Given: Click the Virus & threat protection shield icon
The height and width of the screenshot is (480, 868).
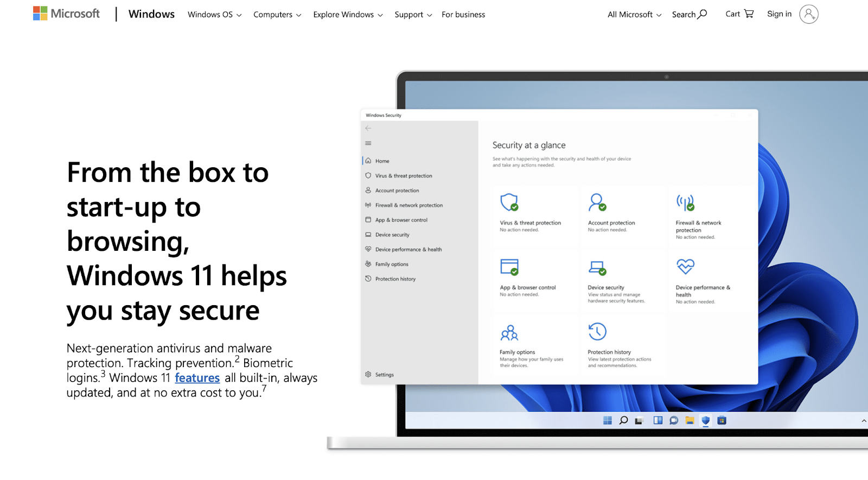Looking at the screenshot, I should coord(509,203).
